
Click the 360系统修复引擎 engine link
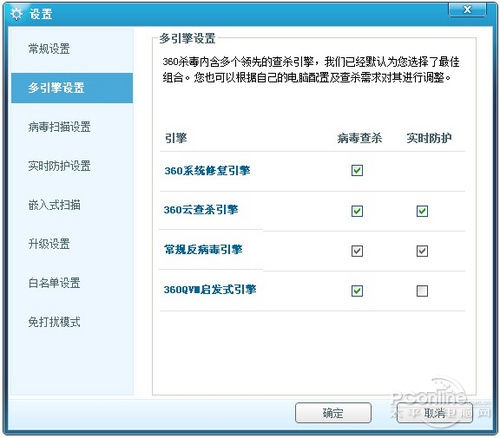[x=207, y=171]
